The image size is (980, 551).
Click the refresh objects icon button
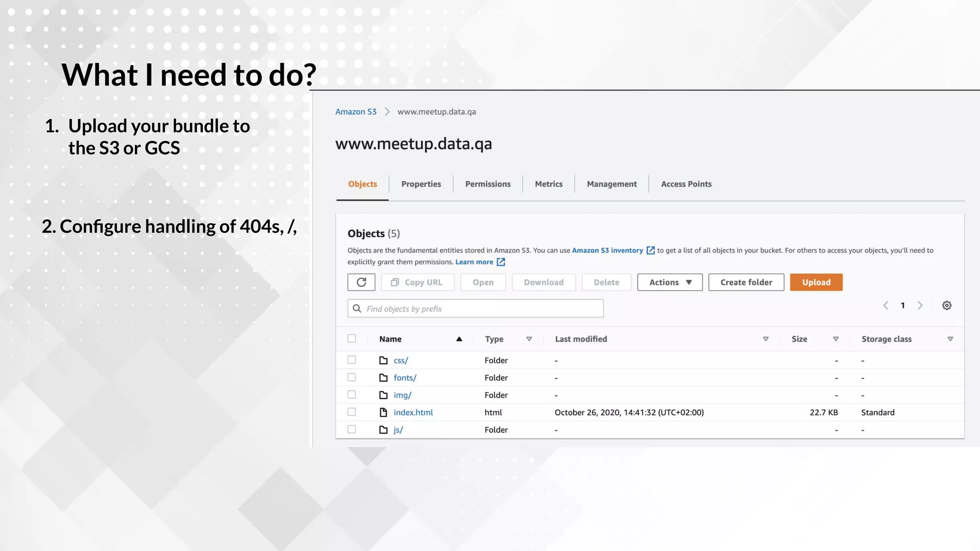tap(361, 282)
